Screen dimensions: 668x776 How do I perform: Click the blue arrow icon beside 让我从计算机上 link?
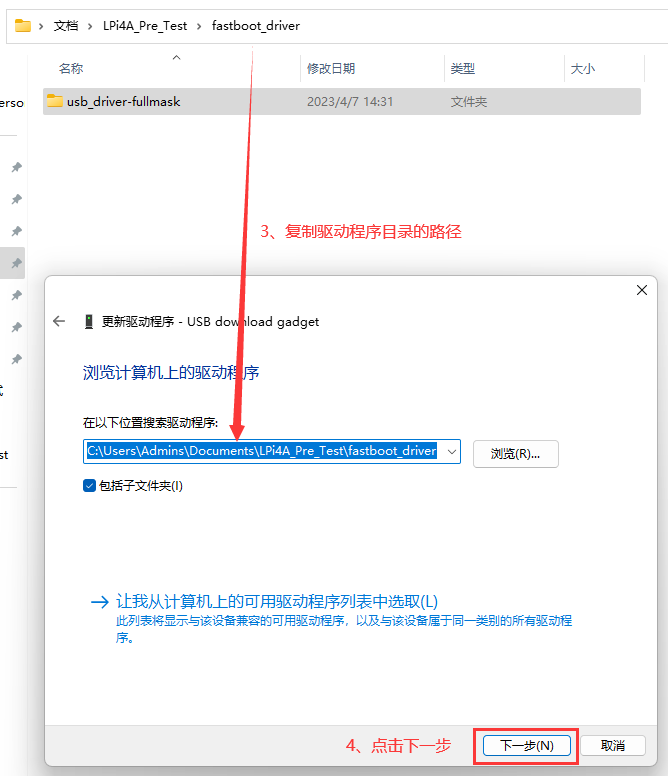[x=100, y=602]
